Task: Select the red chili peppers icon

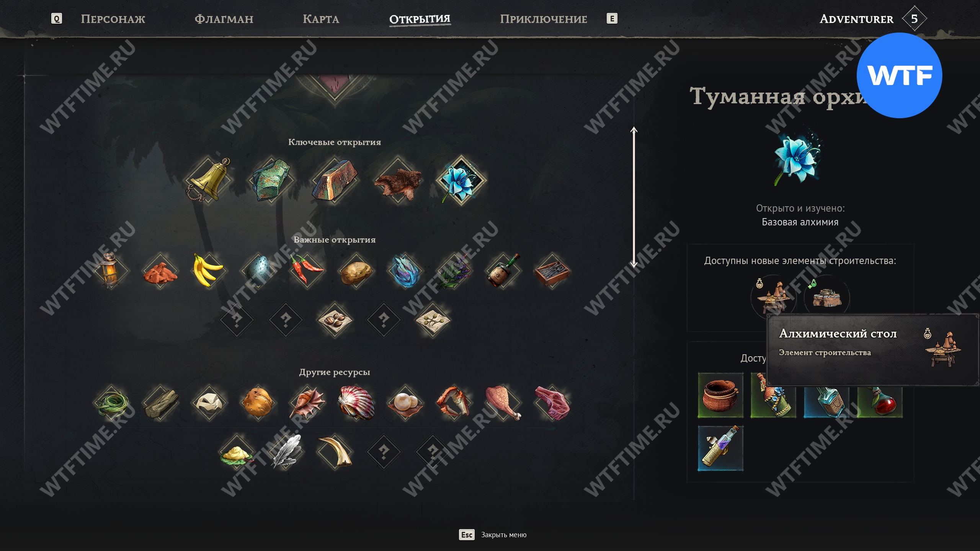Action: pos(307,270)
